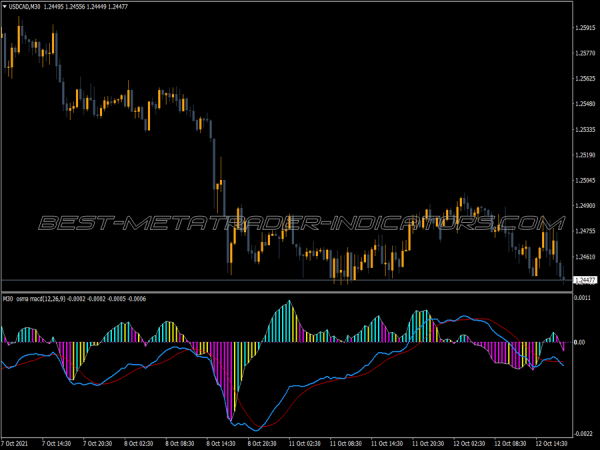
Task: Click the 7 Oct 2021 time label
Action: [x=14, y=443]
